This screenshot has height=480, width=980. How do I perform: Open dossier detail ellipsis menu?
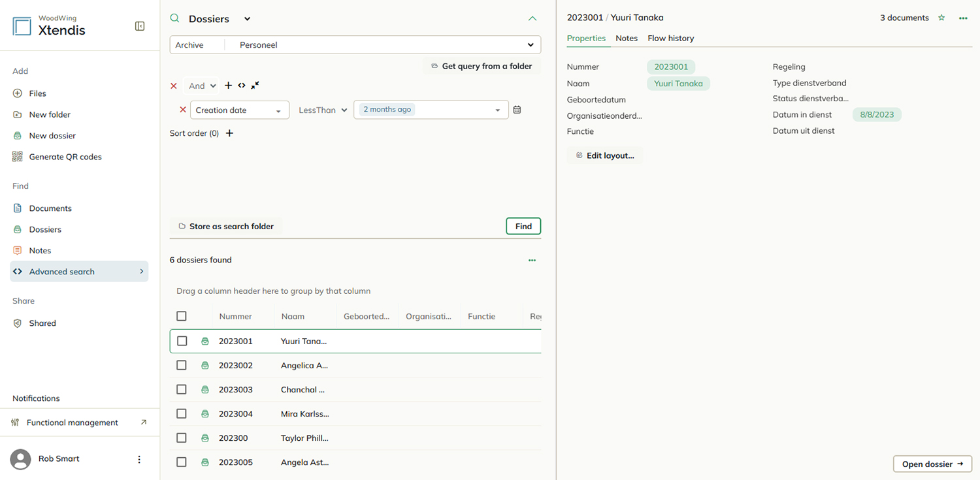coord(963,18)
